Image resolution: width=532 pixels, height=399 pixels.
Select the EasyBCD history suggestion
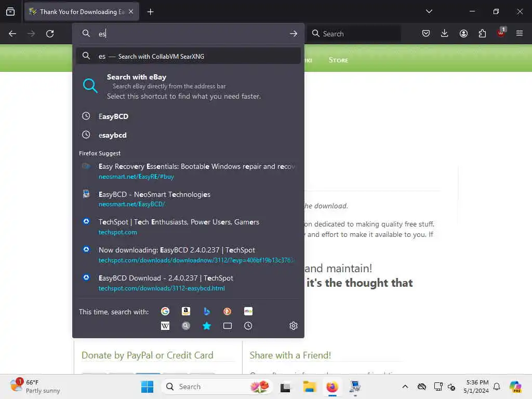click(188, 116)
